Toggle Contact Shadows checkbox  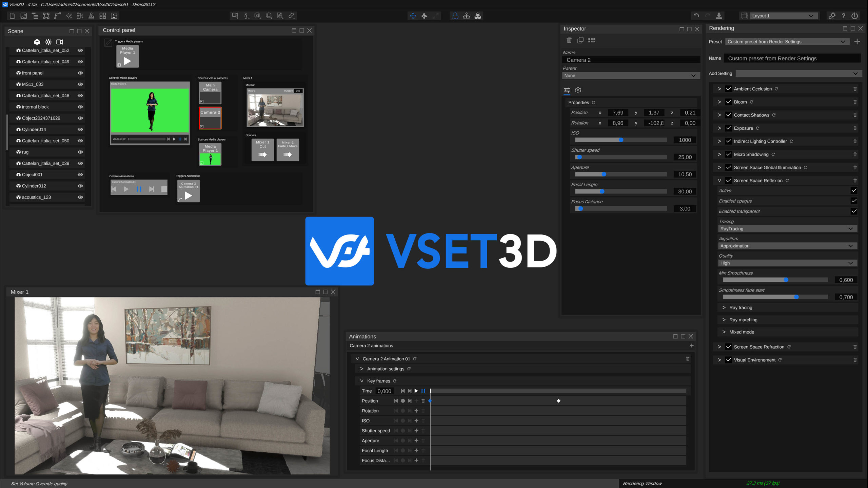[x=728, y=115]
